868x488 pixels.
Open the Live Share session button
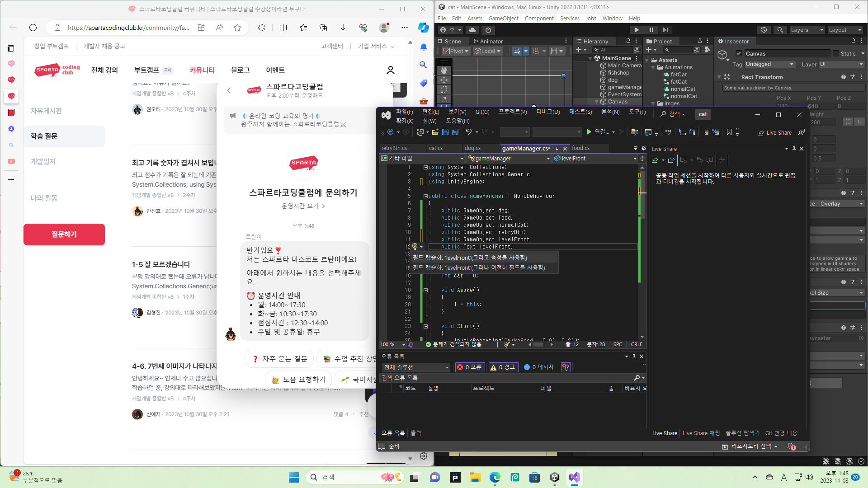point(775,133)
